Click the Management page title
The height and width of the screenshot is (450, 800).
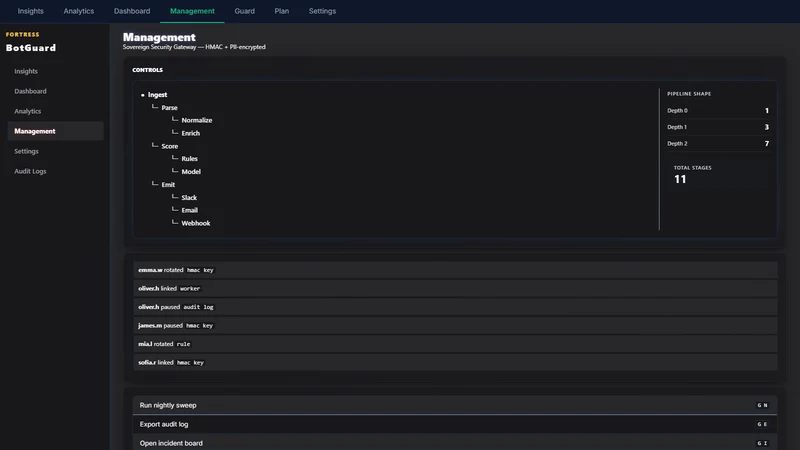[x=159, y=37]
